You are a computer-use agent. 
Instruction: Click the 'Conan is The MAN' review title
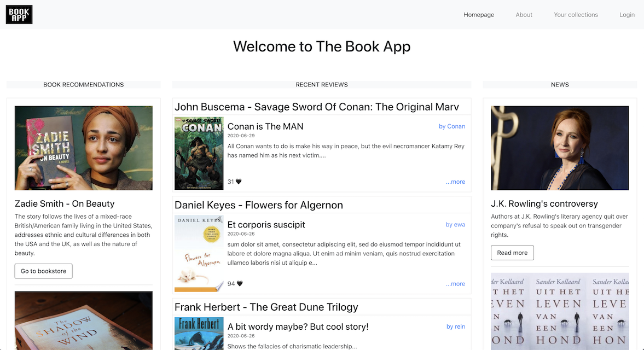point(265,126)
